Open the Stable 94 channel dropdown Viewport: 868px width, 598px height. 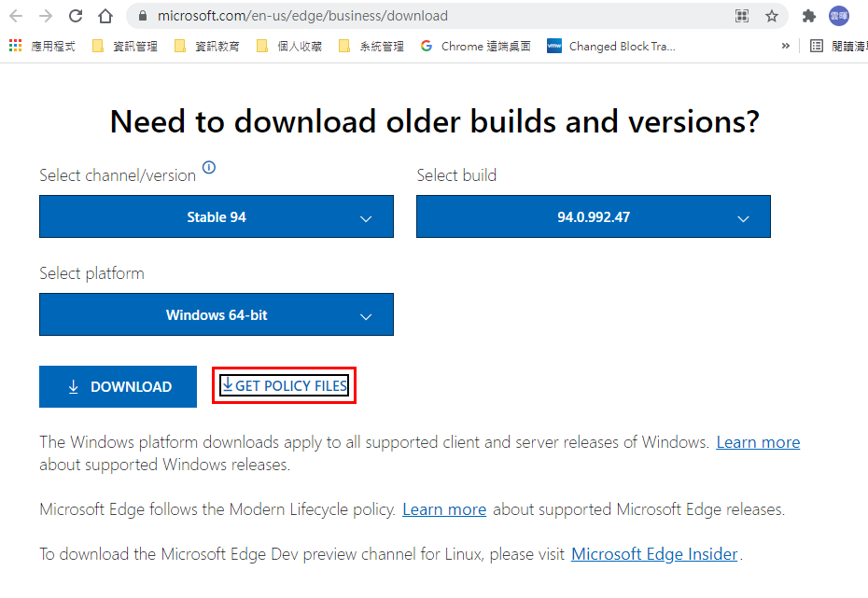coord(217,216)
